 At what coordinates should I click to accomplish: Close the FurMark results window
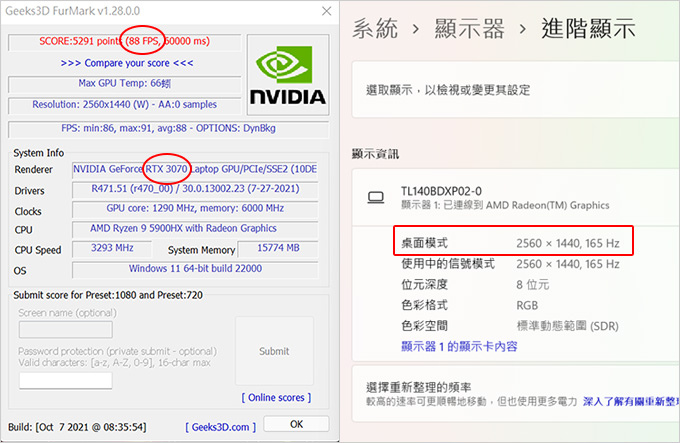click(x=327, y=11)
